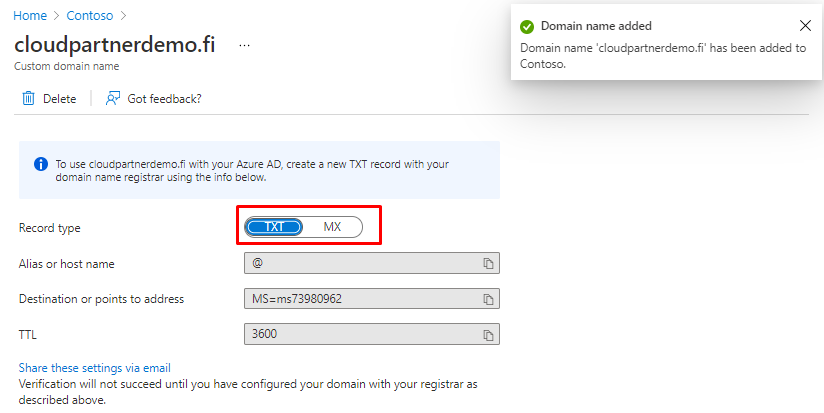This screenshot has width=824, height=413.
Task: Share these settings via email
Action: tap(87, 368)
